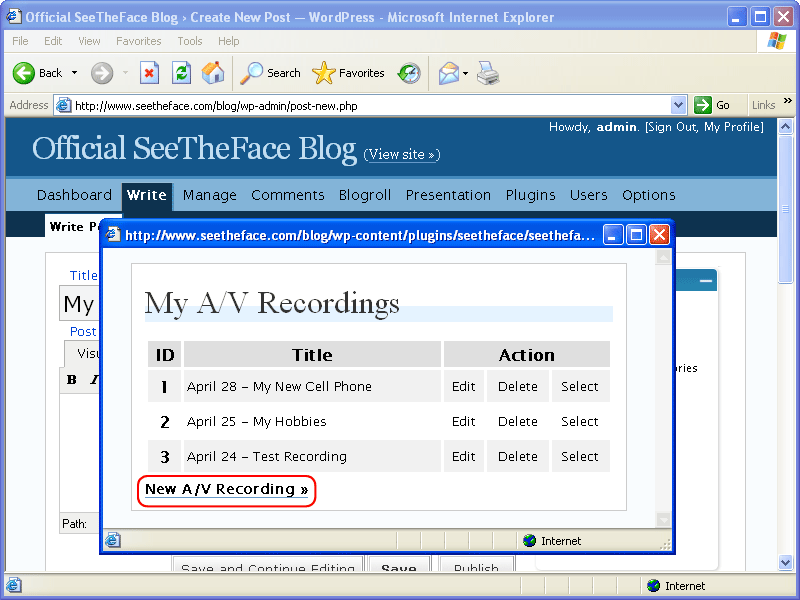The height and width of the screenshot is (600, 800).
Task: Click the Internet zone globe in main status bar
Action: click(653, 586)
